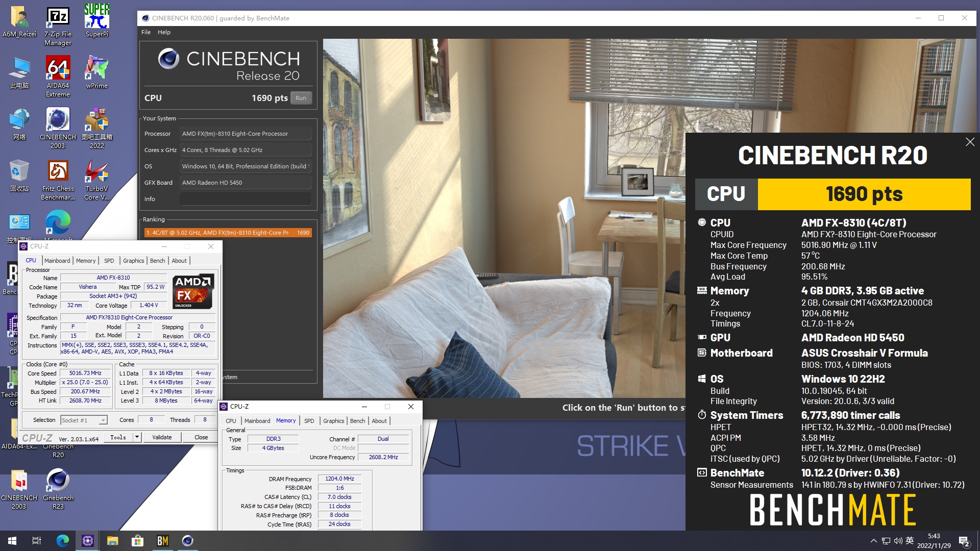Viewport: 980px width, 551px height.
Task: Open the notification center icon
Action: tap(964, 541)
